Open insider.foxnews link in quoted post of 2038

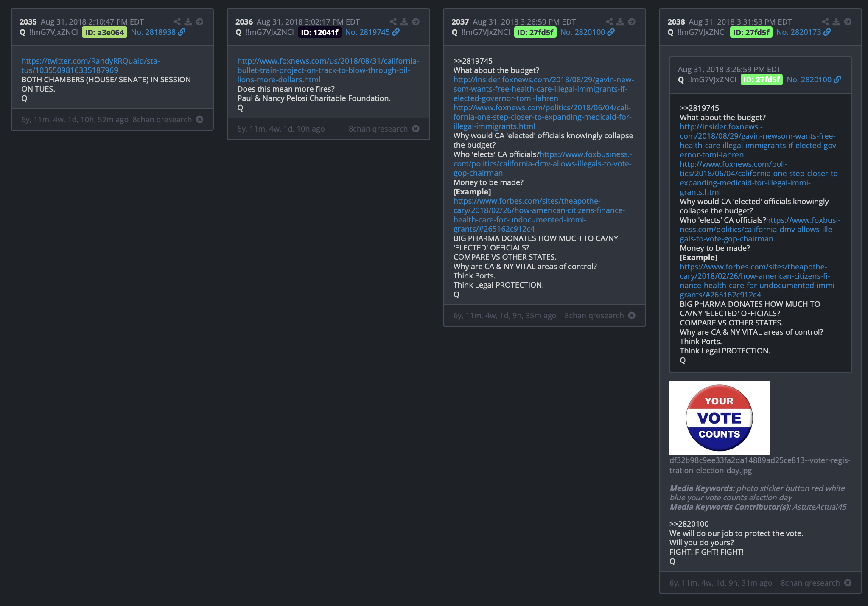pyautogui.click(x=759, y=140)
